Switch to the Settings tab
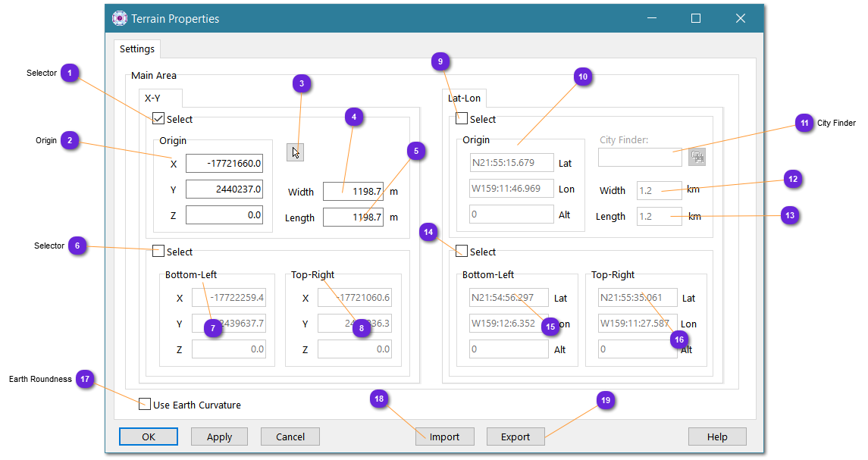The height and width of the screenshot is (460, 868). pos(137,49)
